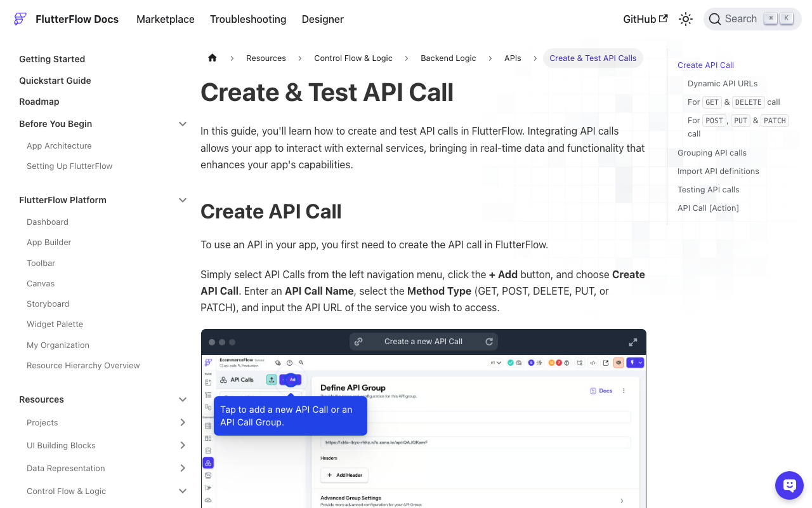Open the GitHub external link
812x508 pixels.
[x=645, y=19]
